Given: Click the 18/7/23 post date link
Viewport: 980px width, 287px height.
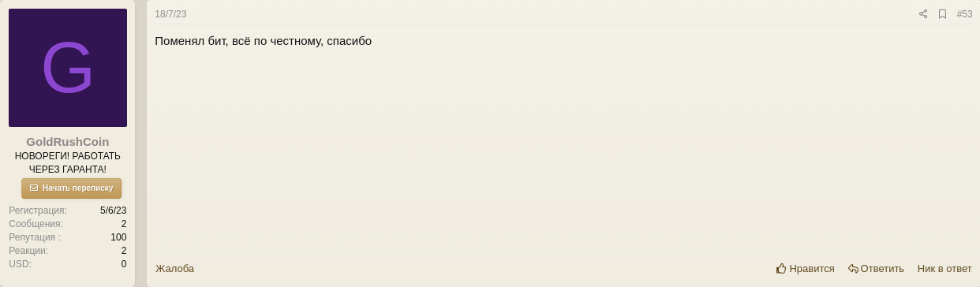Looking at the screenshot, I should [x=170, y=14].
